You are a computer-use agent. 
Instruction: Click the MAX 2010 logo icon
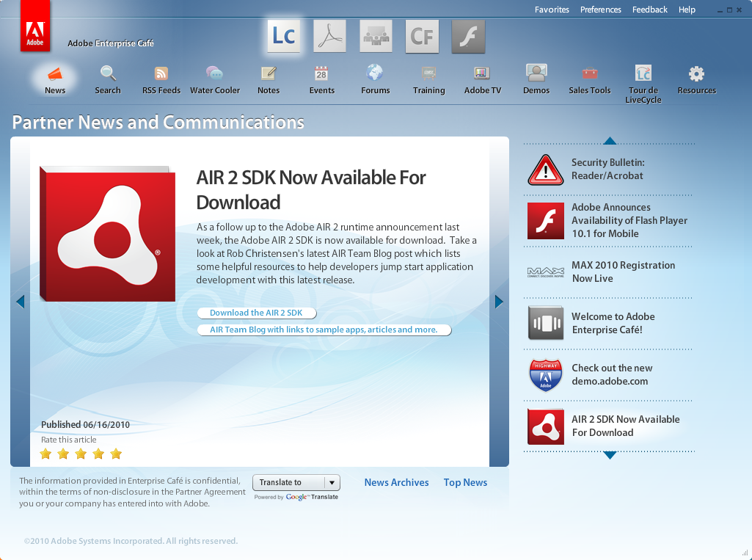coord(546,272)
